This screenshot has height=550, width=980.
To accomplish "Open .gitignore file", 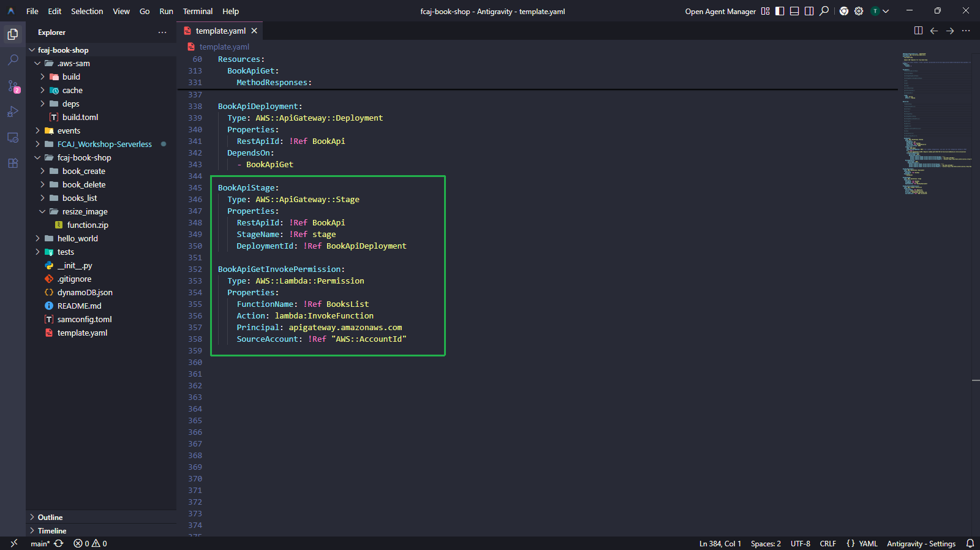I will click(101, 279).
